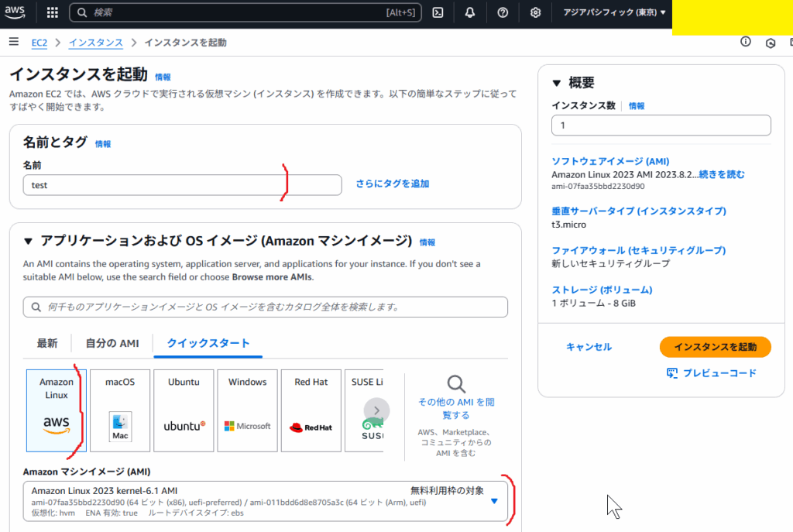Open the Tokyo region selector dropdown
793x532 pixels.
(614, 12)
